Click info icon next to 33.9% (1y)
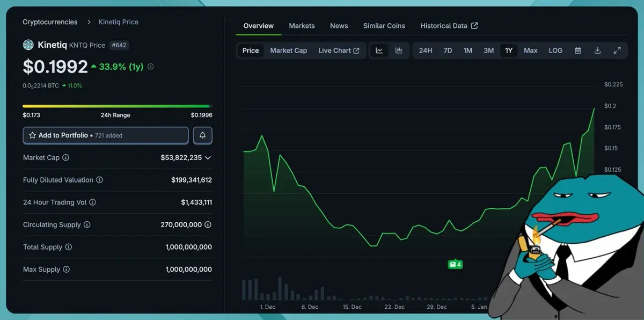This screenshot has height=320, width=644. (150, 67)
